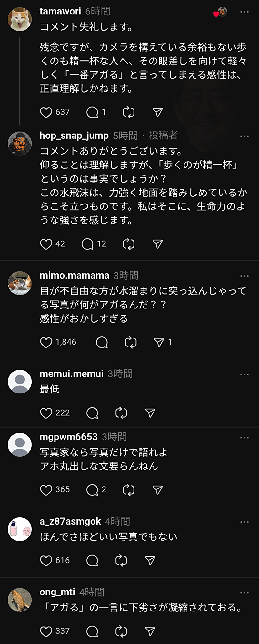This screenshot has width=259, height=644.
Task: Open more options for memui.memui's comment
Action: pos(244,374)
